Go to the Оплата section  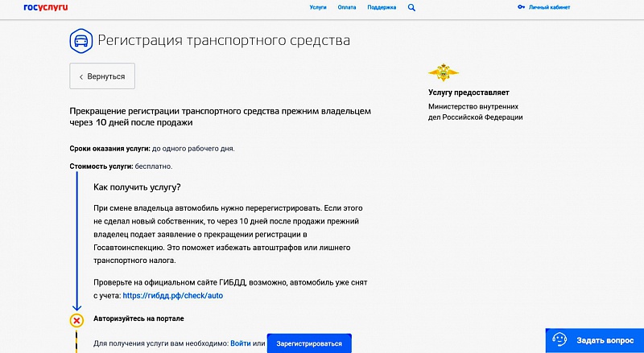pyautogui.click(x=347, y=7)
